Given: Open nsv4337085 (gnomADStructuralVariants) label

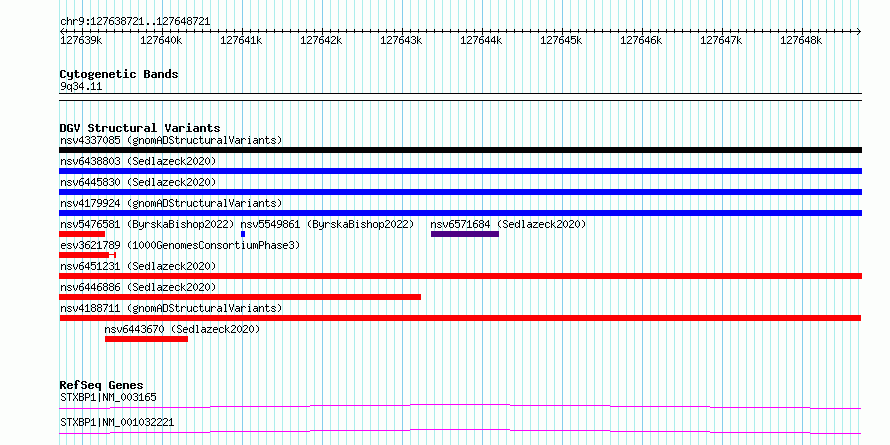Looking at the screenshot, I should (171, 140).
